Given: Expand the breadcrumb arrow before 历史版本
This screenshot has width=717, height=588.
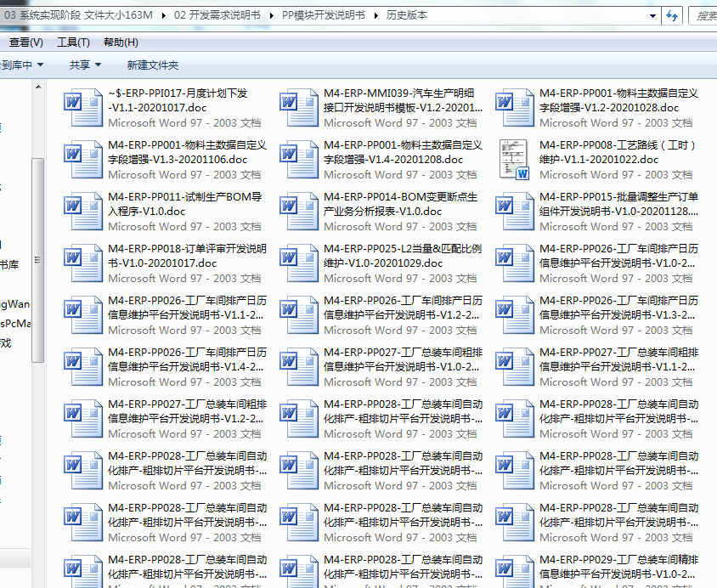Looking at the screenshot, I should (379, 15).
